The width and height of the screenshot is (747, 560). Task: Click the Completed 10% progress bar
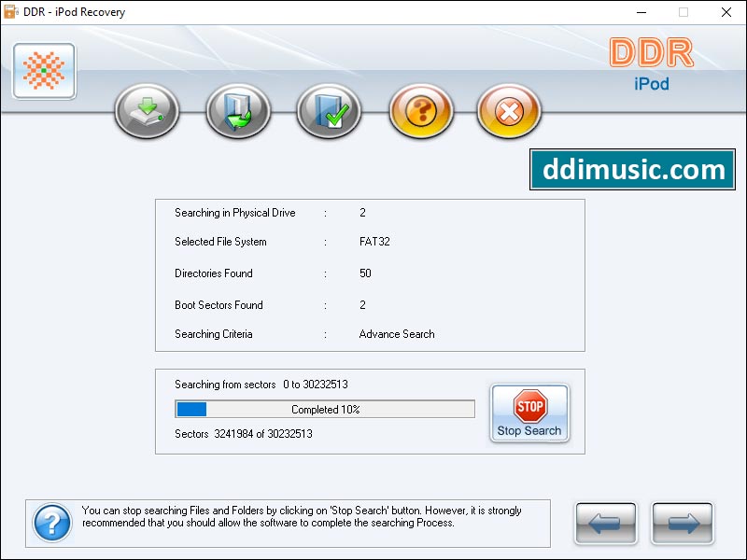point(323,409)
